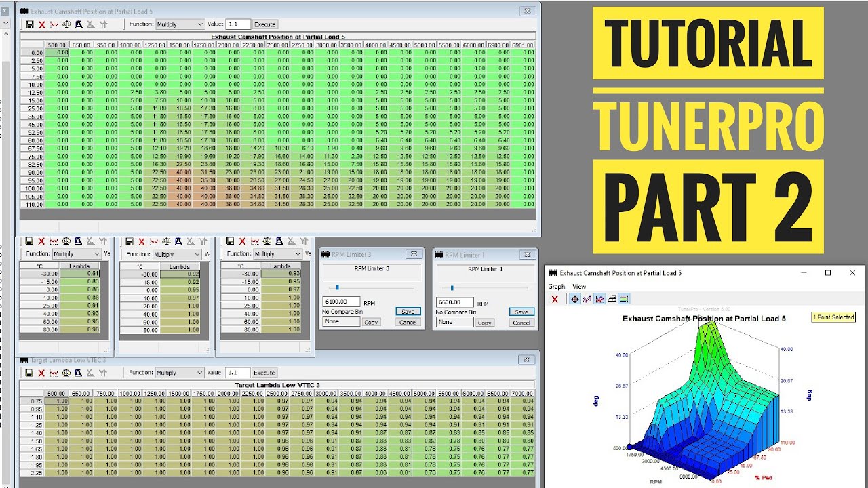The height and width of the screenshot is (488, 868).
Task: Maximize the 3D graph window
Action: (828, 273)
